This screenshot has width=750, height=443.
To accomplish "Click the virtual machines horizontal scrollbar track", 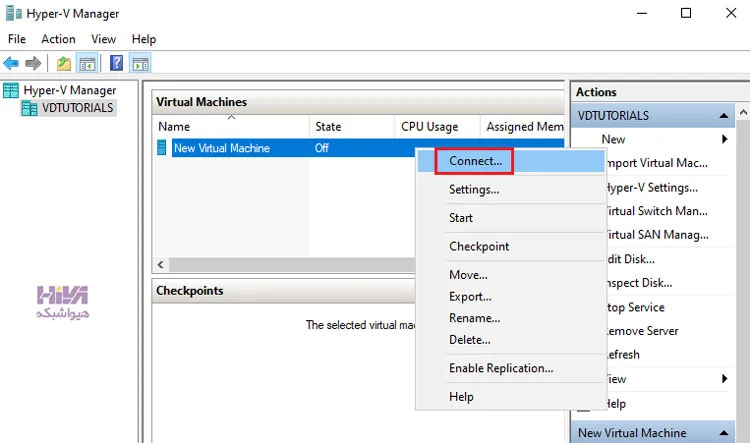I will tap(292, 265).
